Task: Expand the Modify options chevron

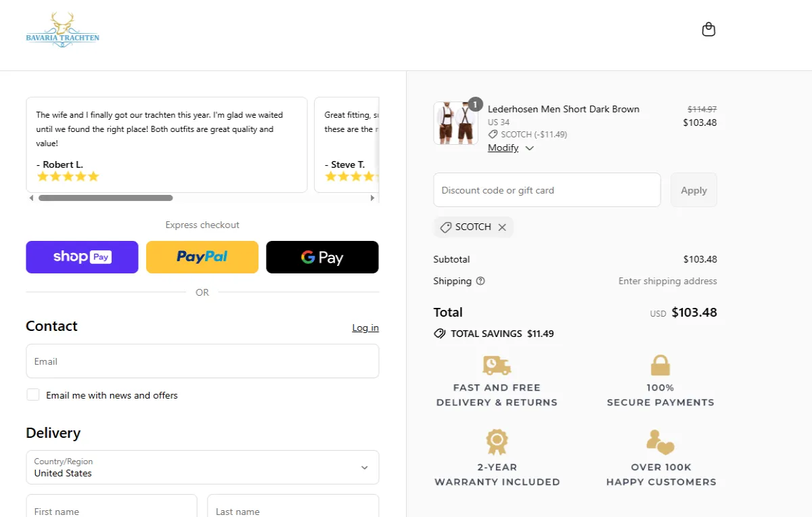Action: pos(529,148)
